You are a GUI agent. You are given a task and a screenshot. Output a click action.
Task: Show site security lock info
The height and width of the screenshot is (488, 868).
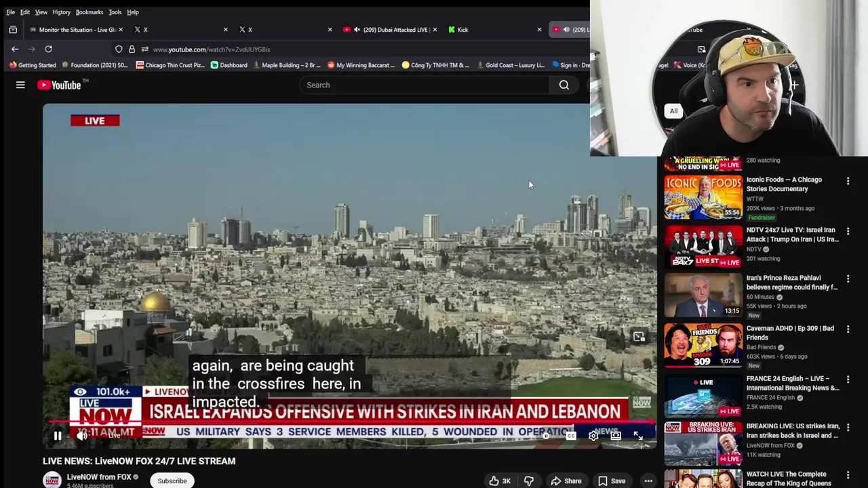pos(132,49)
